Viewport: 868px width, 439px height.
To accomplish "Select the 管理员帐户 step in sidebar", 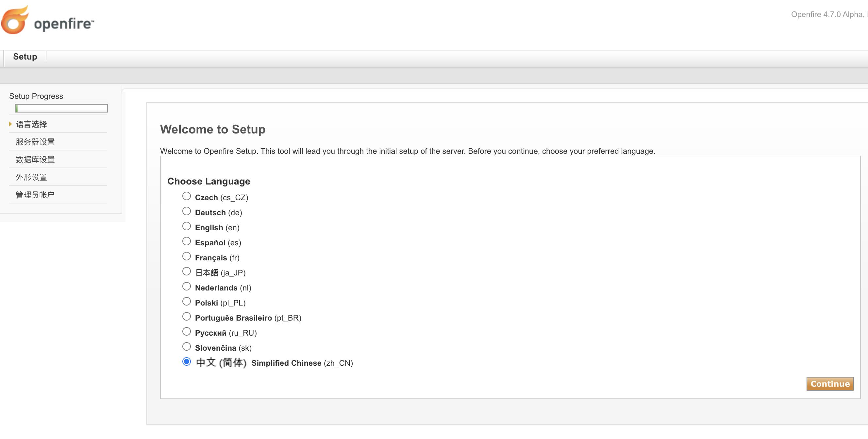I will coord(35,195).
